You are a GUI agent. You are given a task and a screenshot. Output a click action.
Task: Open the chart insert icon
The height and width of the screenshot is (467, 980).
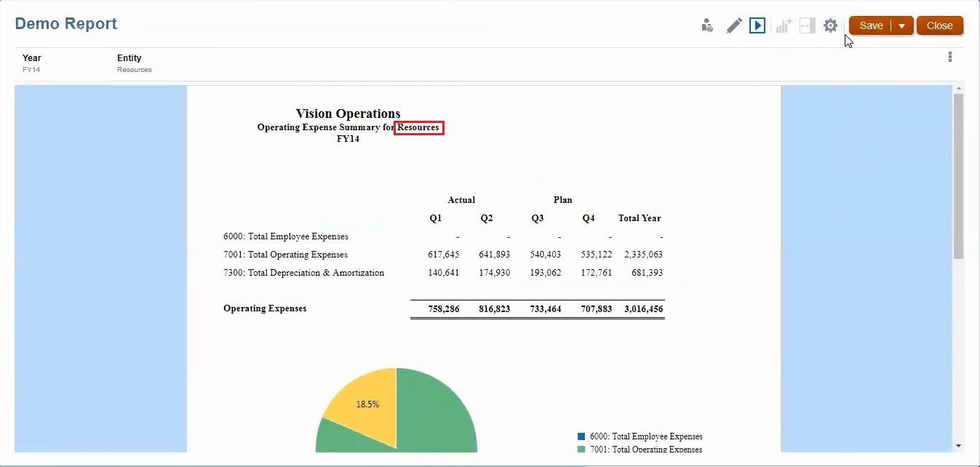point(783,25)
